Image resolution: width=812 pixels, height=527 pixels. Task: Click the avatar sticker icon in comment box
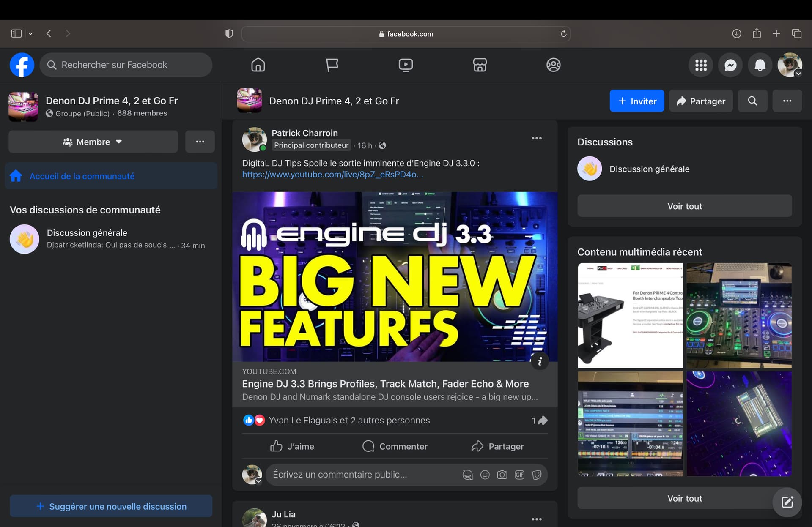point(467,475)
